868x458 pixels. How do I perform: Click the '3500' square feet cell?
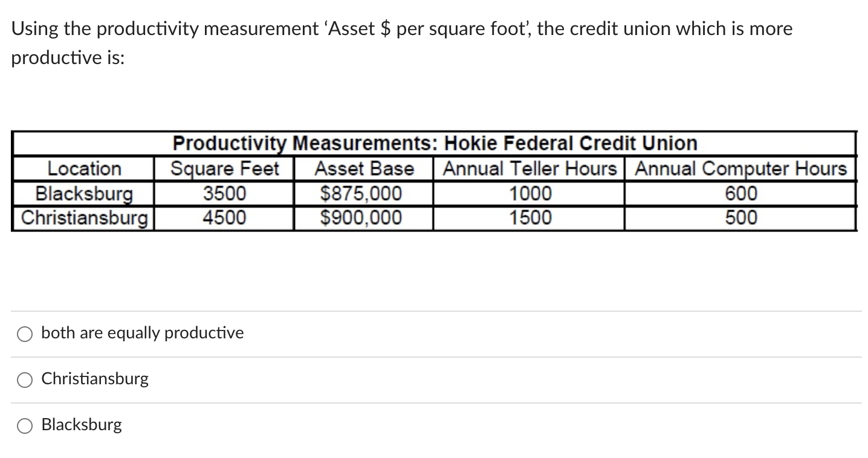click(224, 193)
